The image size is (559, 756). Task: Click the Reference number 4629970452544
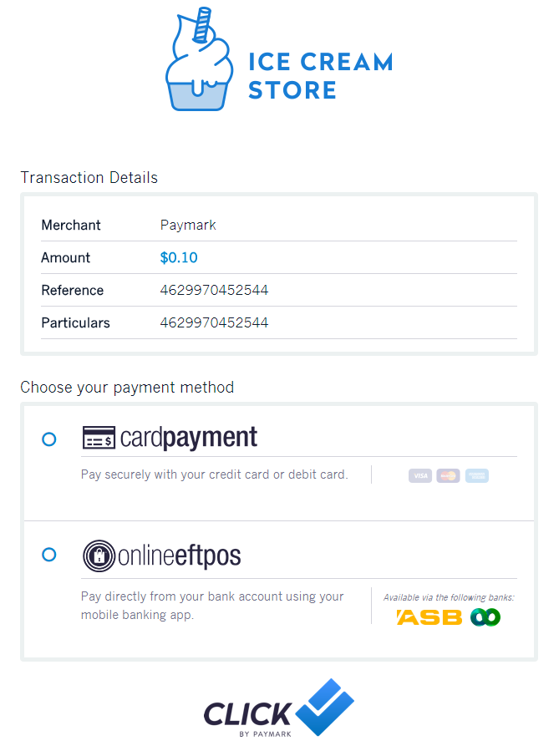tap(214, 290)
